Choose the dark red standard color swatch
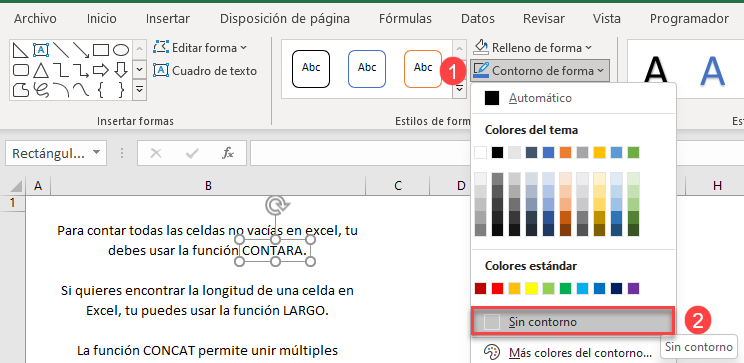The height and width of the screenshot is (363, 744). point(481,288)
